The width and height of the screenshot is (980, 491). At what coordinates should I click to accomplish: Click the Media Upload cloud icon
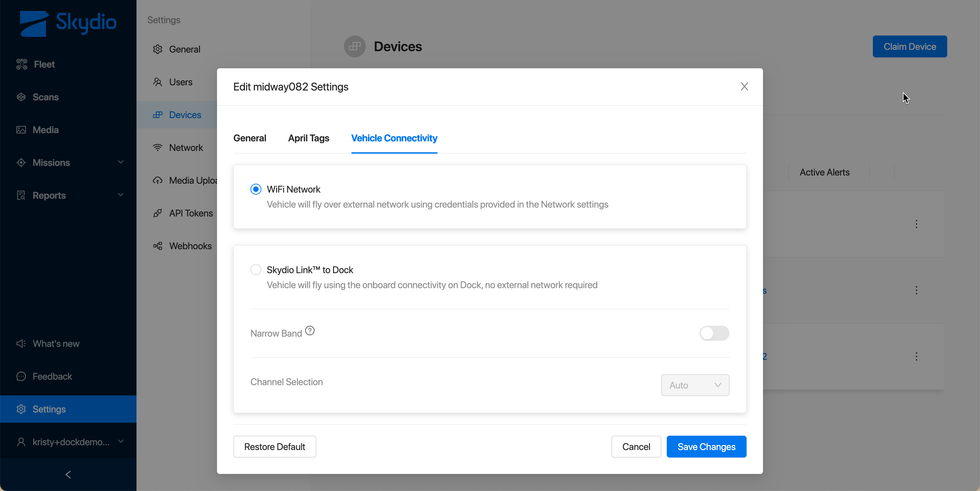coord(158,180)
